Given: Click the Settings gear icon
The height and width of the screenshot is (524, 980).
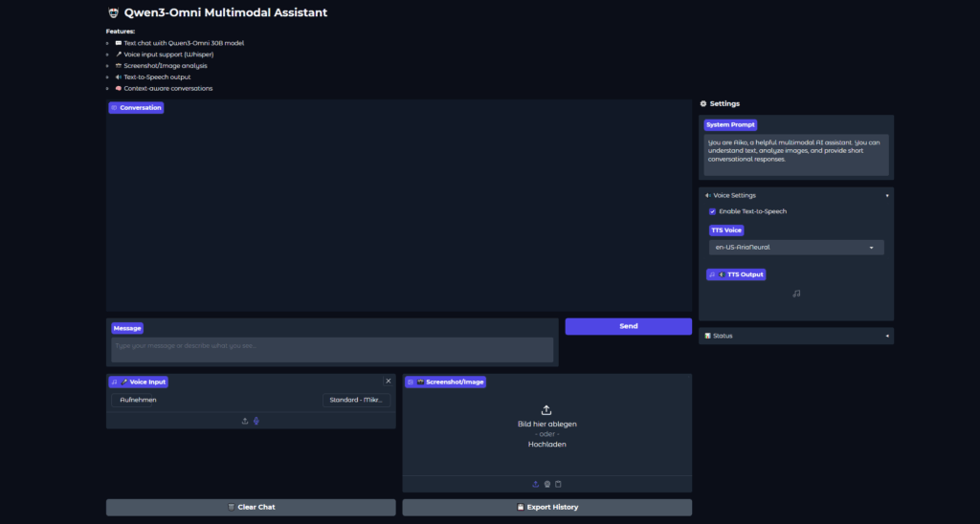Looking at the screenshot, I should click(703, 103).
